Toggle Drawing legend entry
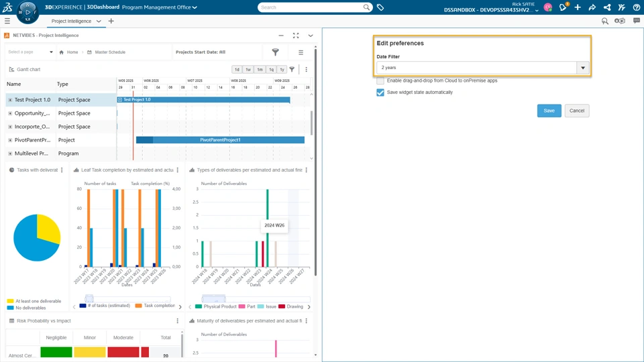The width and height of the screenshot is (644, 362). click(x=290, y=306)
